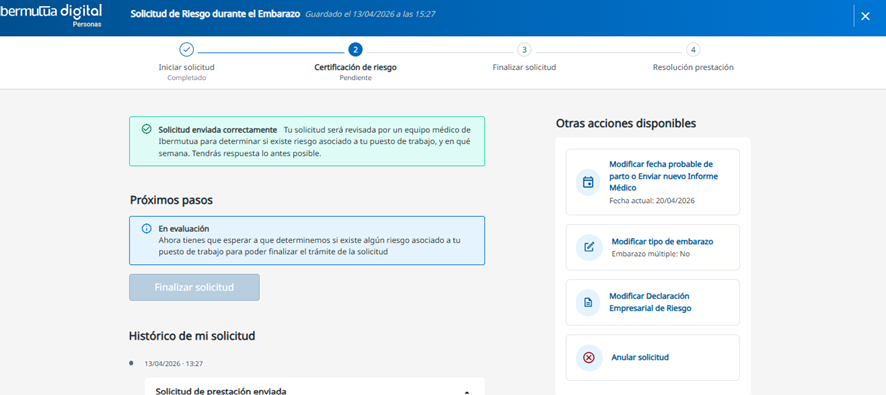Select step 2 circle Certificación de riesgo

click(x=355, y=50)
